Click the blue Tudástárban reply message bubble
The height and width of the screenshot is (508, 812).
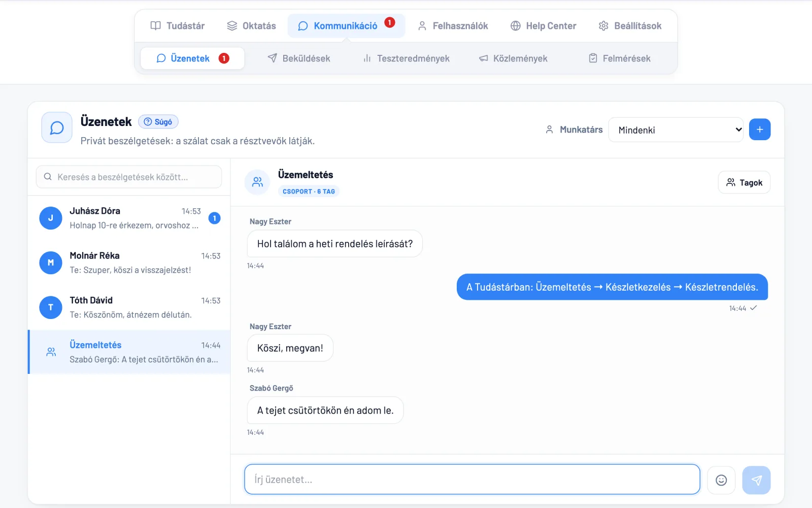coord(612,287)
